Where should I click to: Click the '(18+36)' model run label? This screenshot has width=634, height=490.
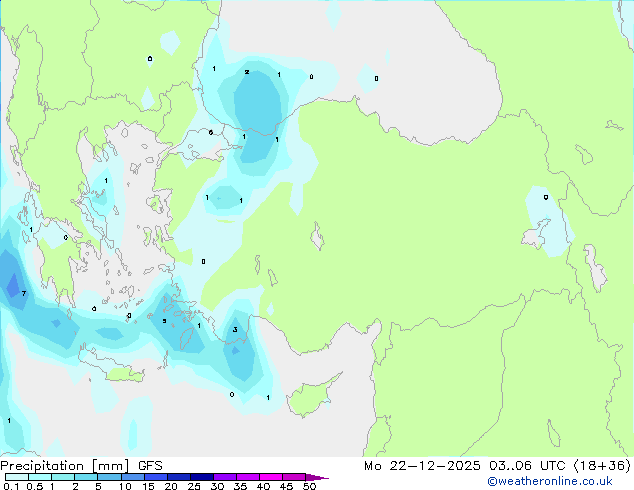603,466
